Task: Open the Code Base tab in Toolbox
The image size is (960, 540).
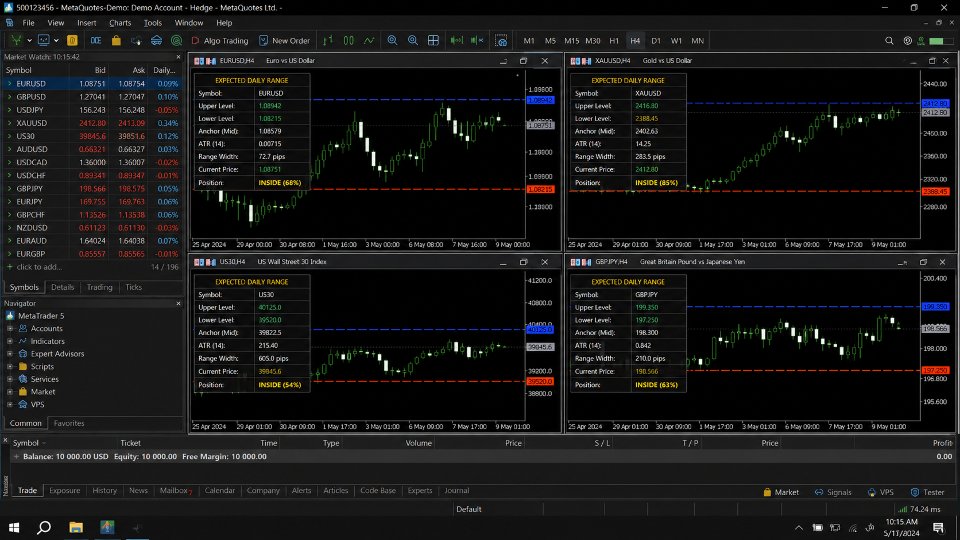Action: [378, 490]
